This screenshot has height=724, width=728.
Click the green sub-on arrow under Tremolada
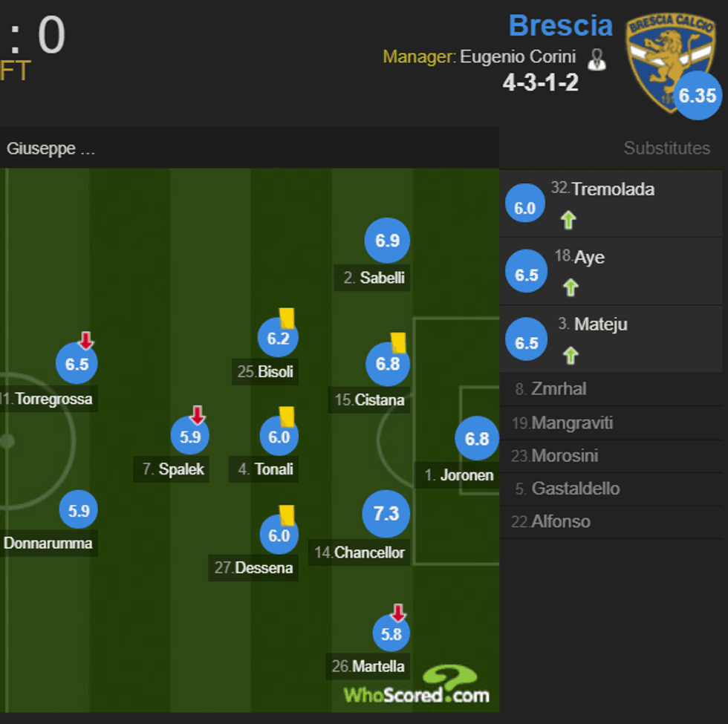tap(568, 220)
